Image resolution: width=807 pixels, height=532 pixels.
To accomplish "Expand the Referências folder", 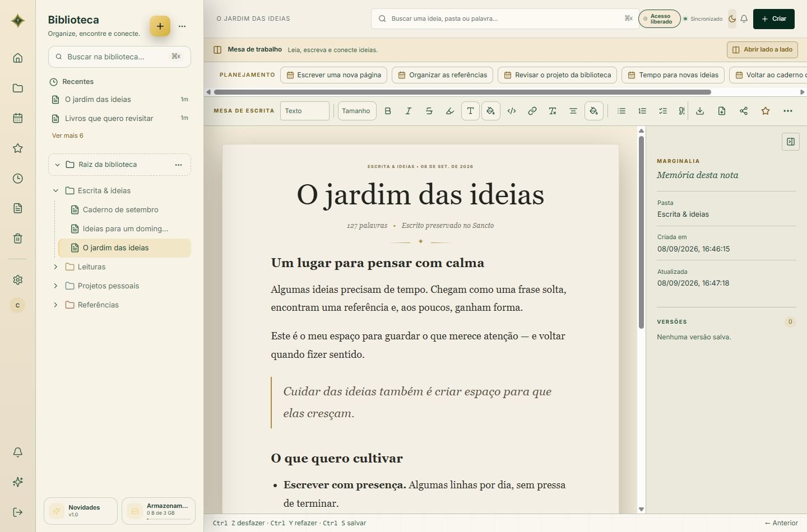I will [55, 305].
